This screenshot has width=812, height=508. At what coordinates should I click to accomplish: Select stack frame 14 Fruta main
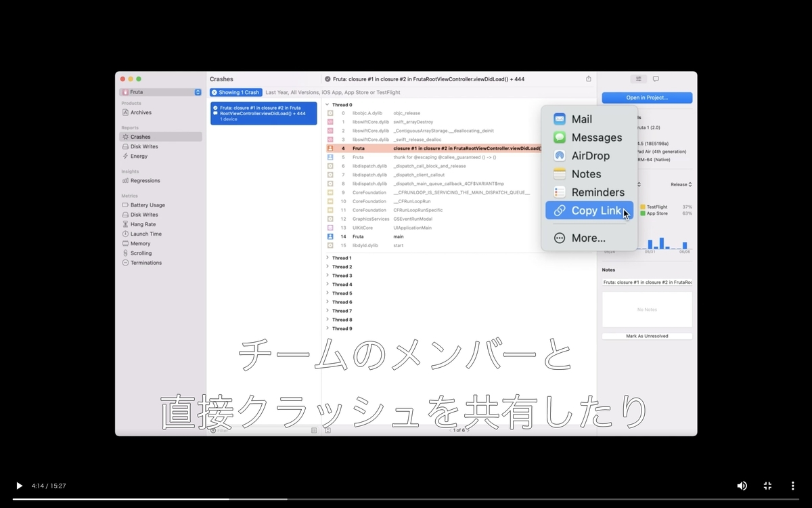[433, 236]
